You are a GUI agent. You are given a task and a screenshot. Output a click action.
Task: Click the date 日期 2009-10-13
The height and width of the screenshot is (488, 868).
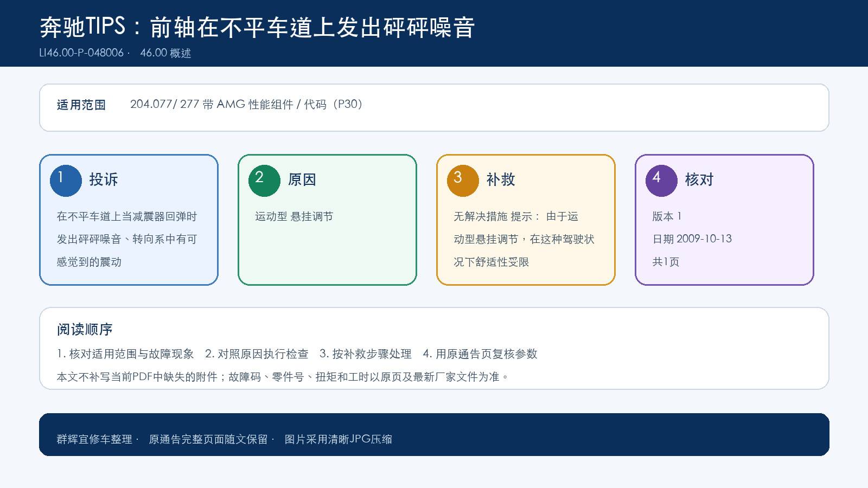692,239
